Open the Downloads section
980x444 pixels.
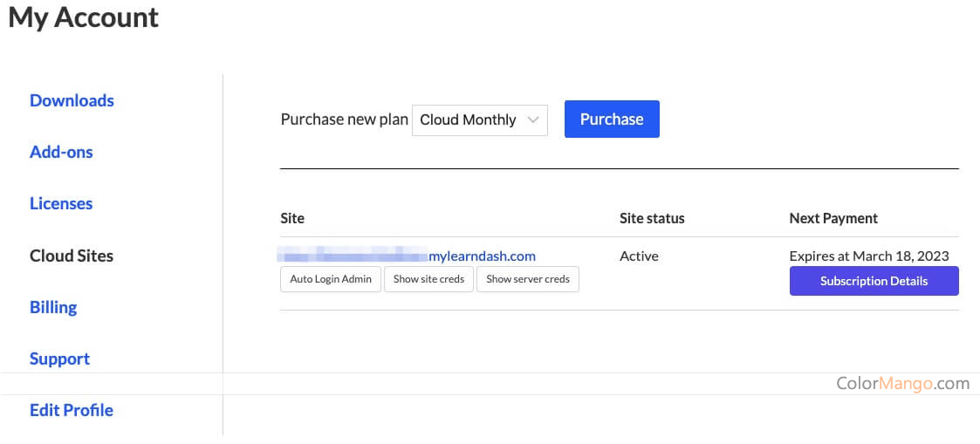(72, 100)
